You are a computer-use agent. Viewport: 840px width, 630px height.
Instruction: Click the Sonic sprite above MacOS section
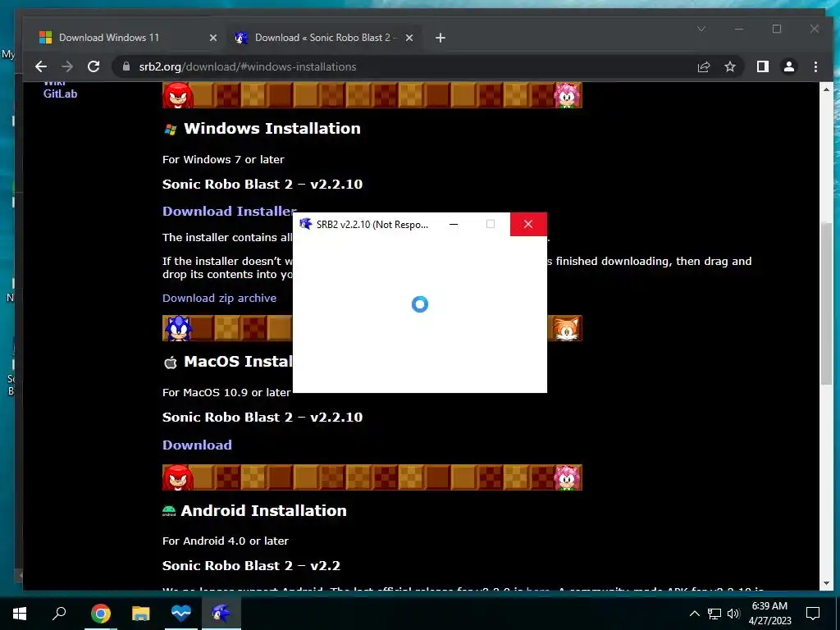click(178, 328)
